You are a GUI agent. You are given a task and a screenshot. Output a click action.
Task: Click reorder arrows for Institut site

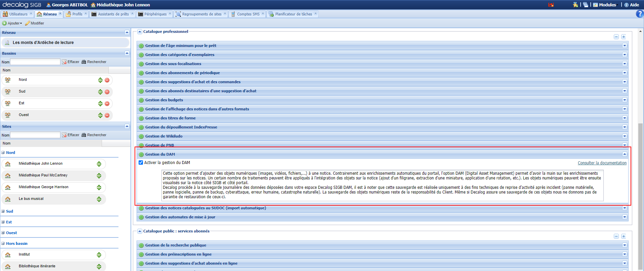[x=99, y=255]
